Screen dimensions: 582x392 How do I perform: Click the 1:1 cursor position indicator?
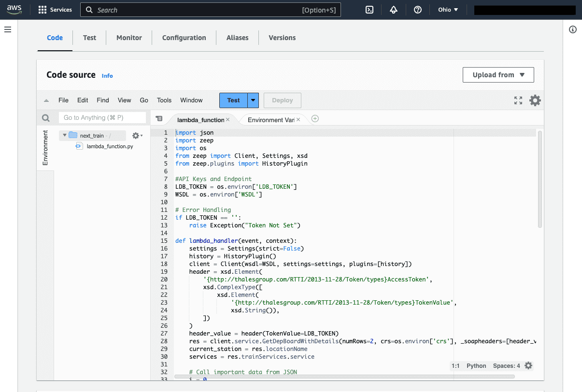[455, 366]
